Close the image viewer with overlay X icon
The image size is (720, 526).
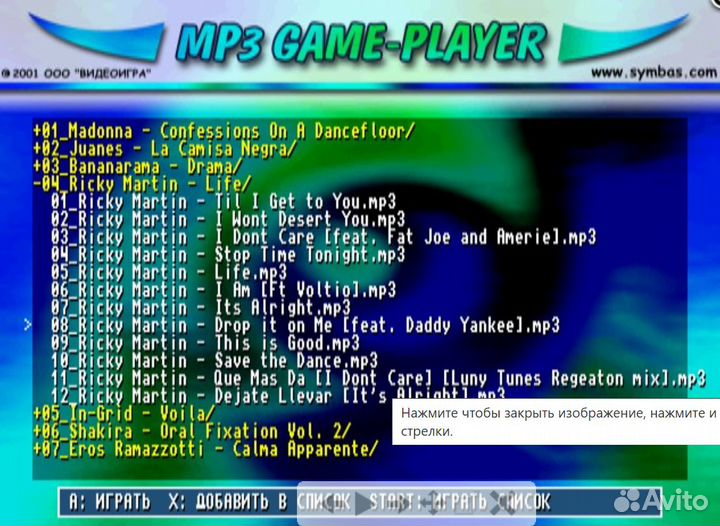501,504
